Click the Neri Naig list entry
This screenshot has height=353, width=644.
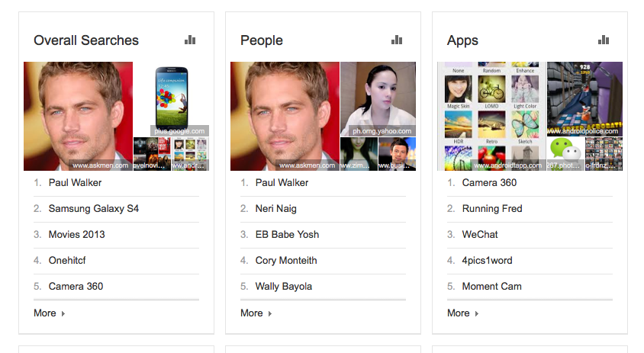pyautogui.click(x=276, y=208)
